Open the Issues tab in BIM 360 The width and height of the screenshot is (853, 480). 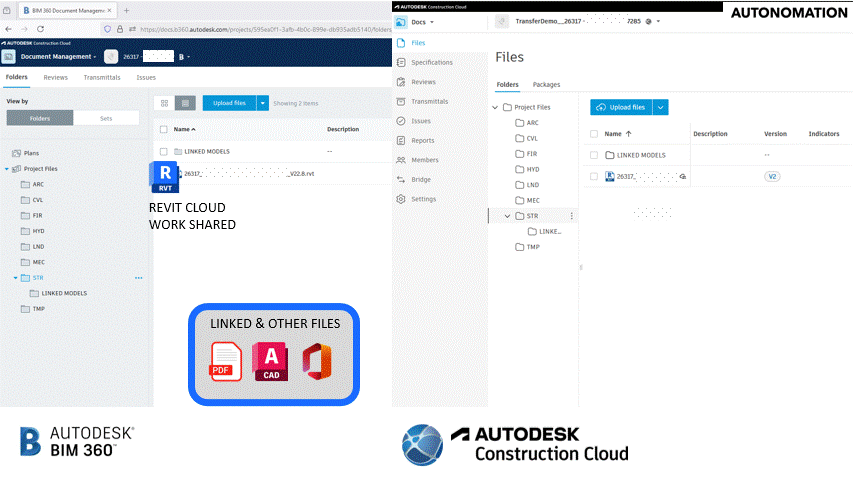pos(146,77)
